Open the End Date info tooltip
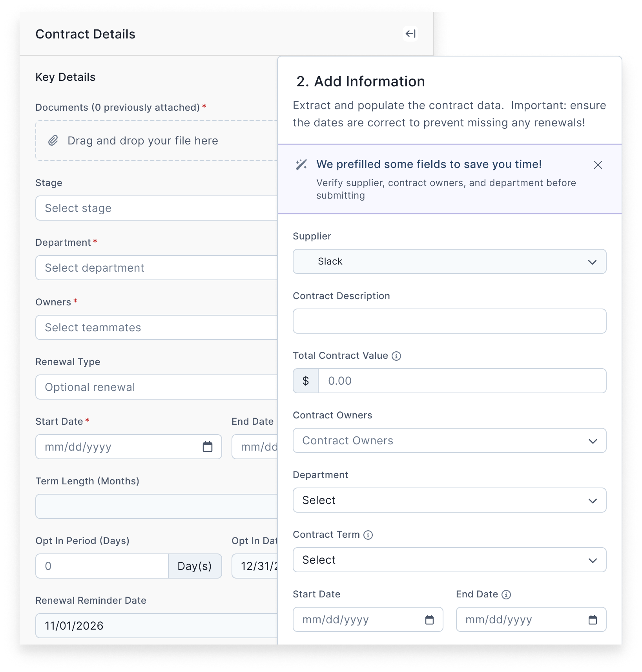Screen dimensions: 642x672 [506, 594]
